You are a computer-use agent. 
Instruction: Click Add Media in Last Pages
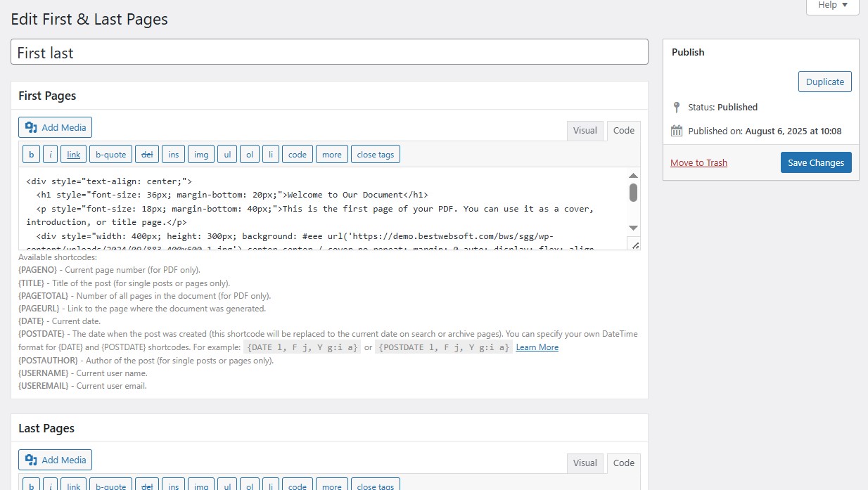pos(55,460)
